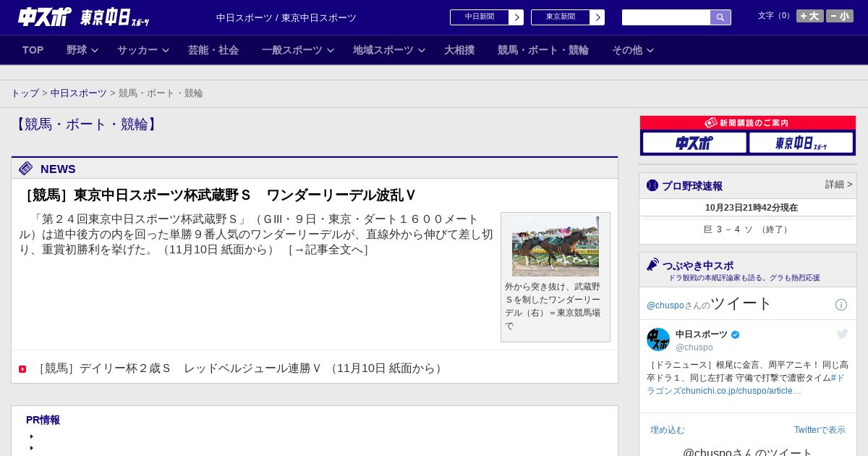The width and height of the screenshot is (868, 456).
Task: Click the Twitter info circle icon
Action: pos(841,305)
